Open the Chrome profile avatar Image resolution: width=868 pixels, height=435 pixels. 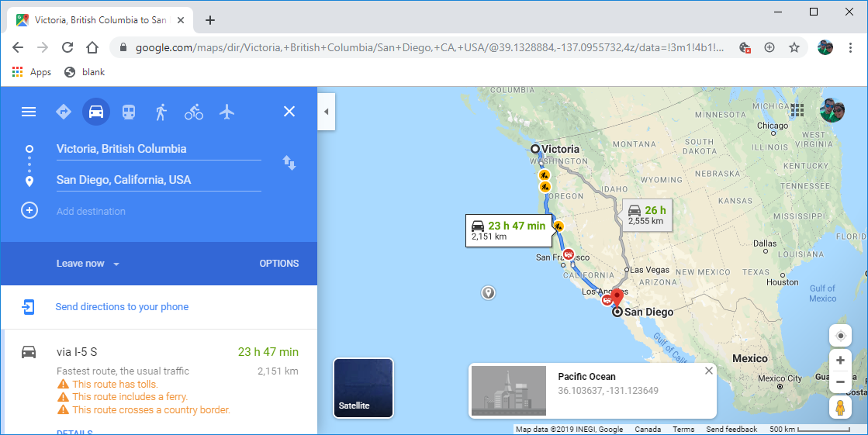(x=825, y=47)
